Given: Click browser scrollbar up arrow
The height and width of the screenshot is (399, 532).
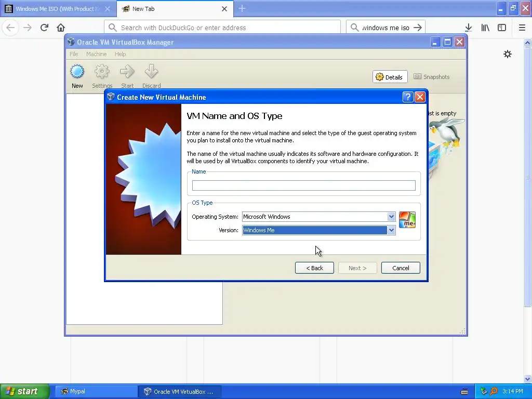Looking at the screenshot, I should 527,43.
